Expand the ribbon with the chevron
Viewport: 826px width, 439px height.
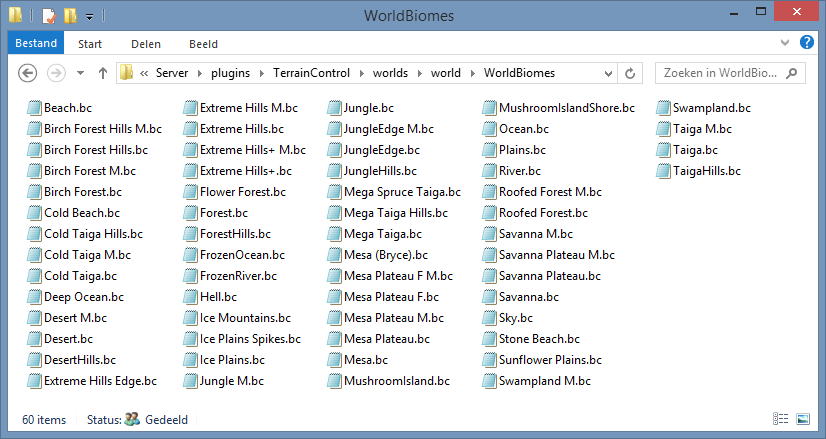(785, 42)
